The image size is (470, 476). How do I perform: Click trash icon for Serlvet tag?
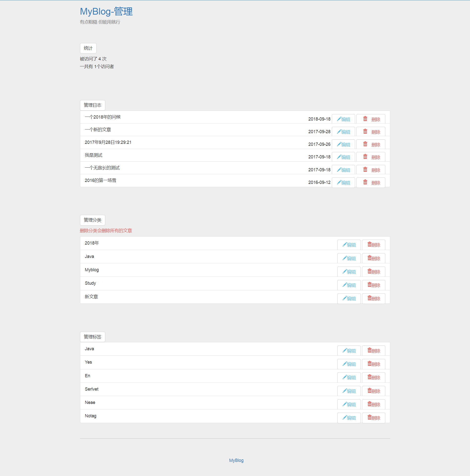369,391
